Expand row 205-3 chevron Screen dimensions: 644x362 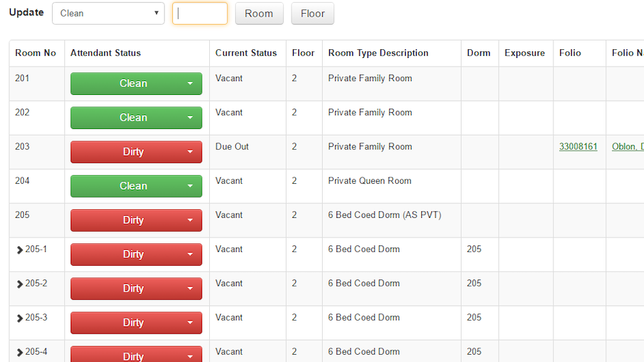pos(20,318)
